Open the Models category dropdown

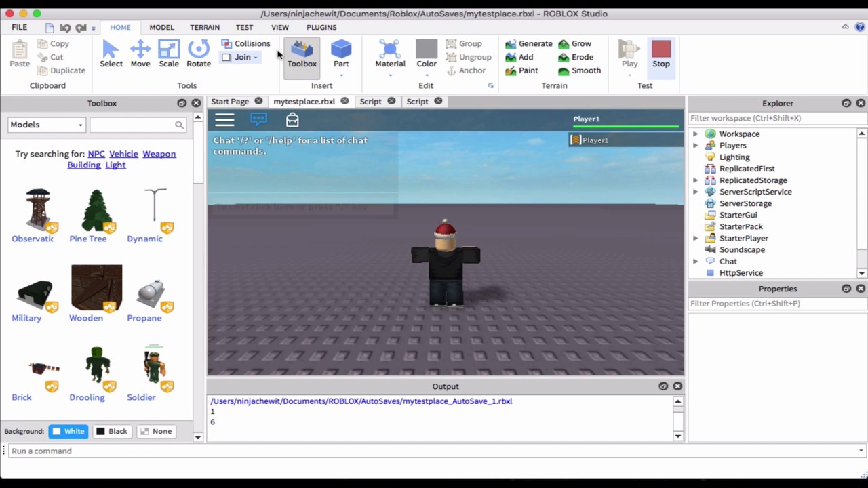tap(46, 125)
